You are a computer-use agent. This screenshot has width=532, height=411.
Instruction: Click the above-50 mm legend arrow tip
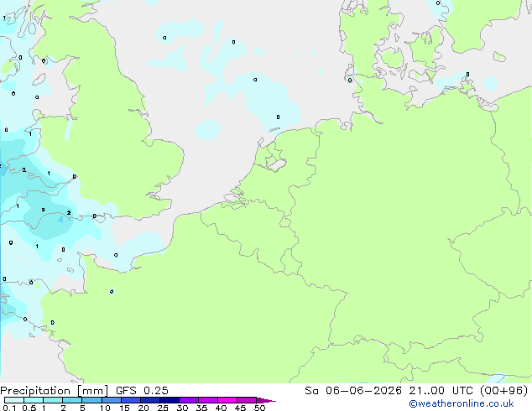click(x=266, y=400)
